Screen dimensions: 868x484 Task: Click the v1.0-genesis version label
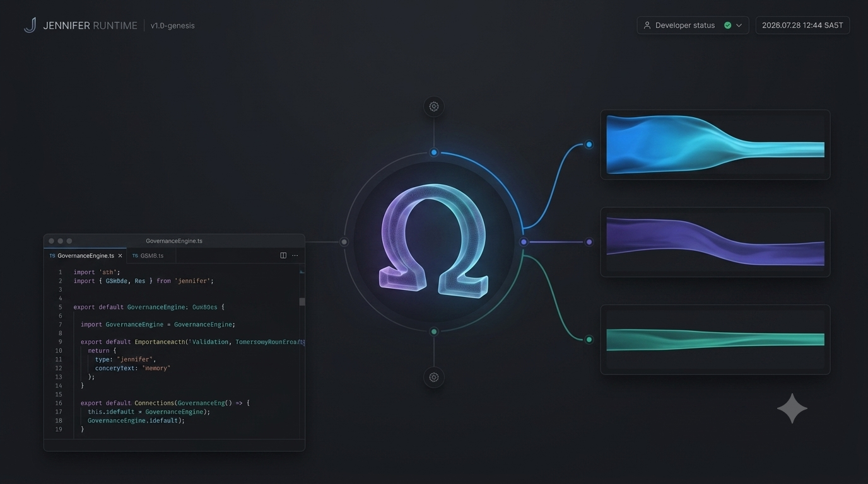pyautogui.click(x=172, y=26)
